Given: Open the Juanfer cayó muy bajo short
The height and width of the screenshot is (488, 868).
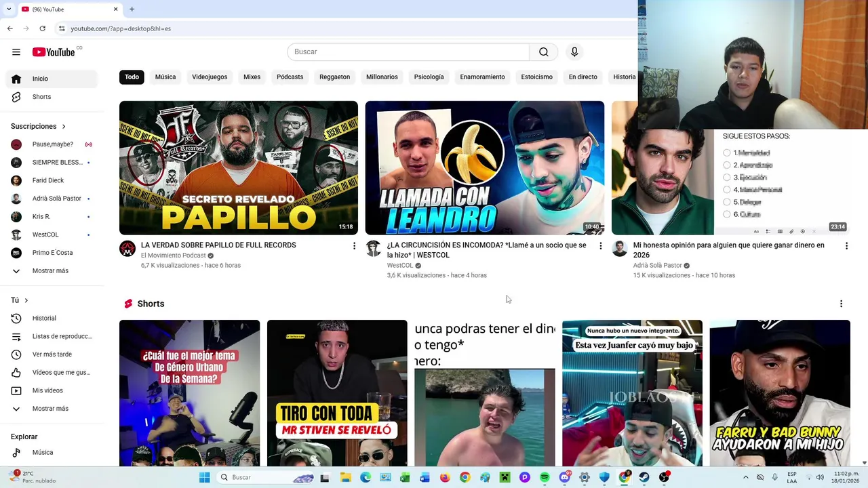Looking at the screenshot, I should (x=632, y=393).
